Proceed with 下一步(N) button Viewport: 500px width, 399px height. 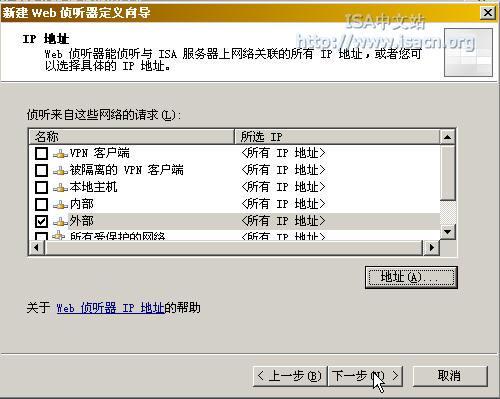click(x=365, y=376)
